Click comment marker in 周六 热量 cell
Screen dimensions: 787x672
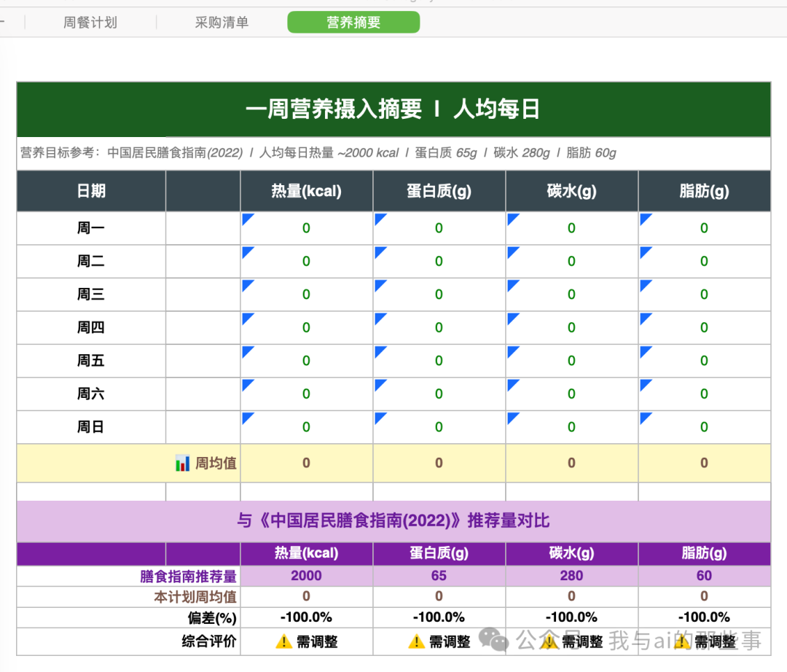pyautogui.click(x=246, y=383)
